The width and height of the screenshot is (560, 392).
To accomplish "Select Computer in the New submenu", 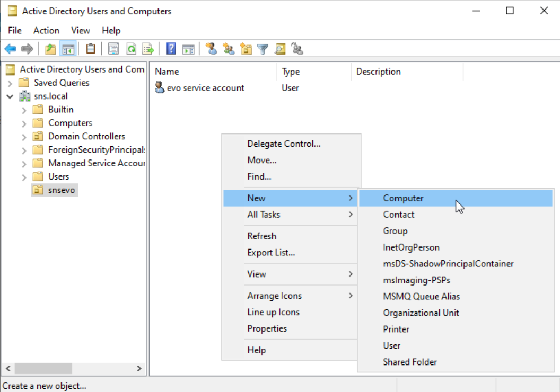I will tap(456, 198).
